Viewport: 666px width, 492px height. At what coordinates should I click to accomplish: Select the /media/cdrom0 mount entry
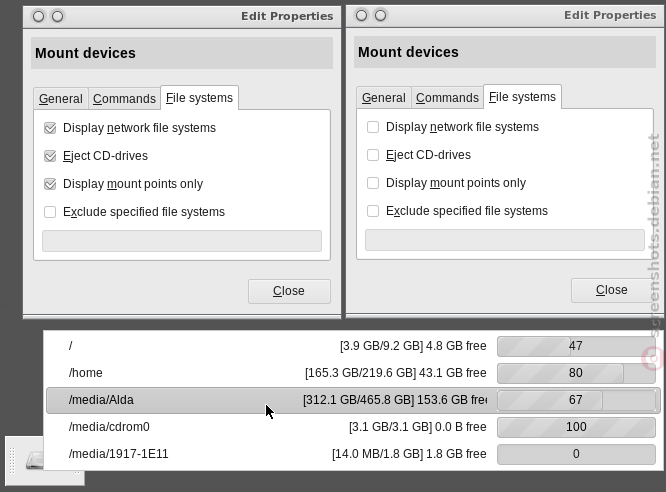click(x=352, y=427)
